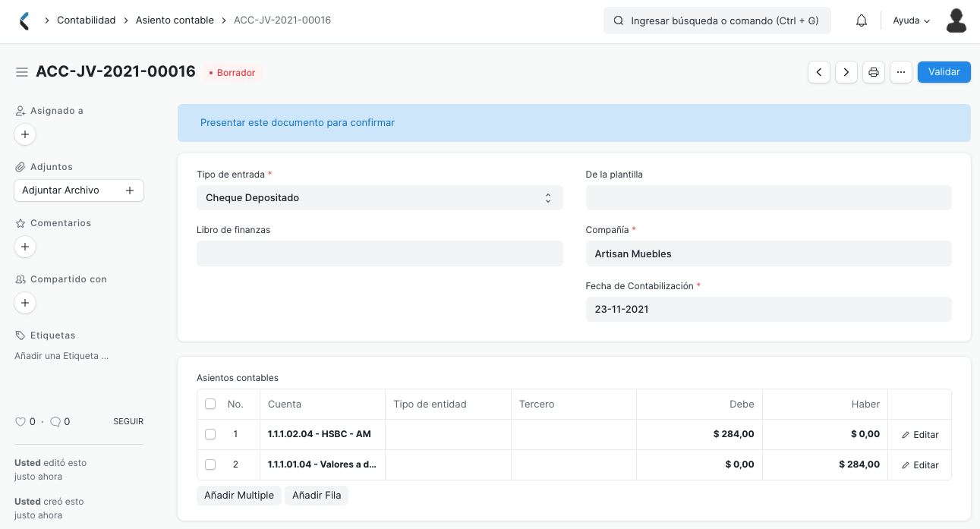The image size is (980, 529).
Task: Click the De la plantilla field
Action: [768, 198]
